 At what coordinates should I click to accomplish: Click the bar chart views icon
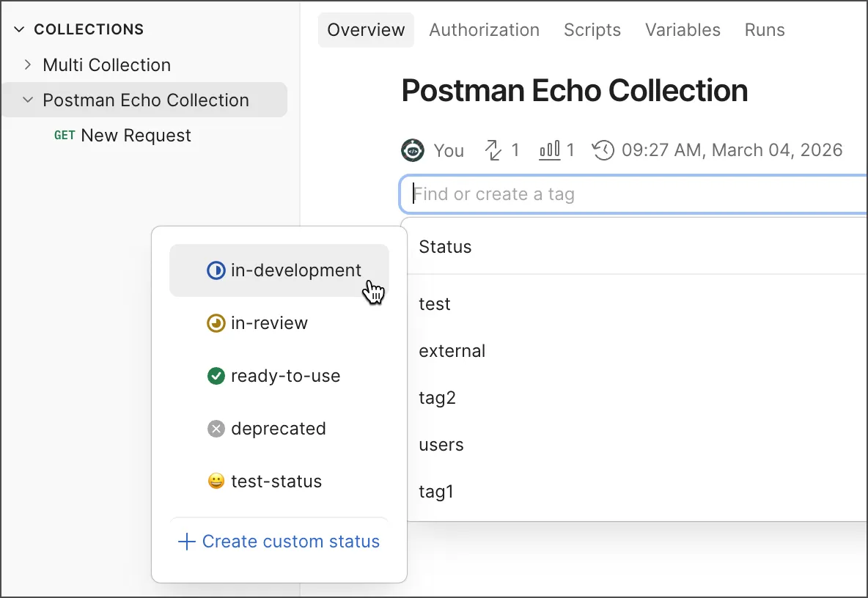[550, 150]
